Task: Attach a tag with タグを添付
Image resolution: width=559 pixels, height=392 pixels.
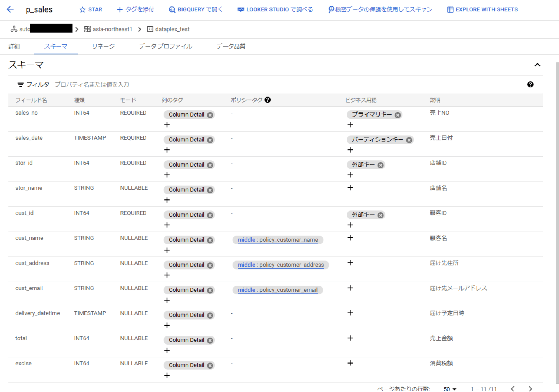Action: point(136,9)
